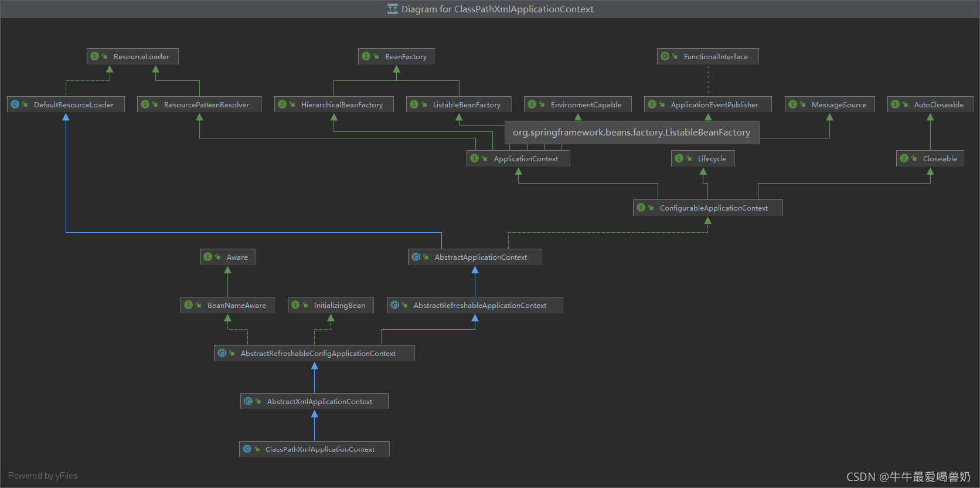Screen dimensions: 980x488
Task: Click the interface icon on Lifecycle node
Action: 679,158
